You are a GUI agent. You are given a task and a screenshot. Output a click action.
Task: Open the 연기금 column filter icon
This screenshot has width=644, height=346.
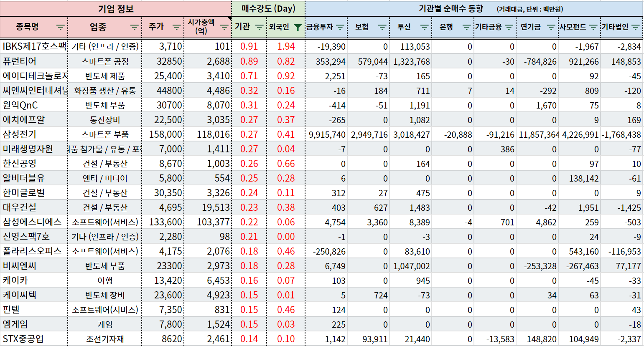coord(551,27)
